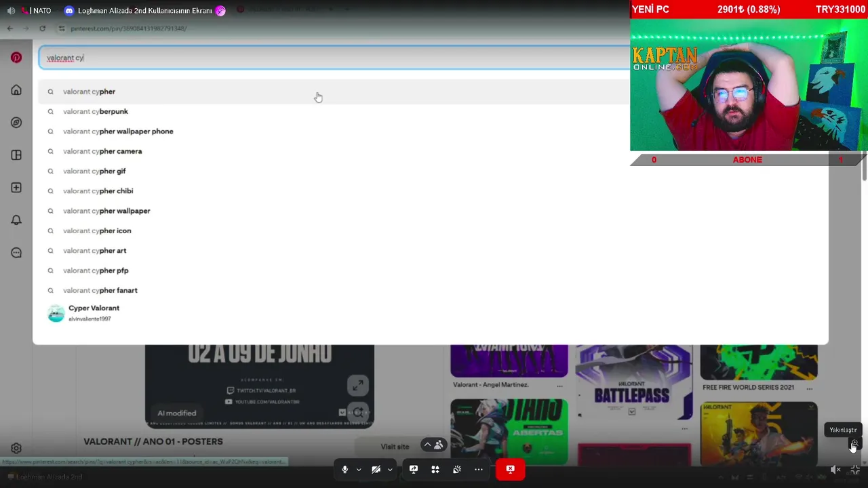Open site info icon beside the URL
Viewport: 868px width, 488px height.
(61, 28)
